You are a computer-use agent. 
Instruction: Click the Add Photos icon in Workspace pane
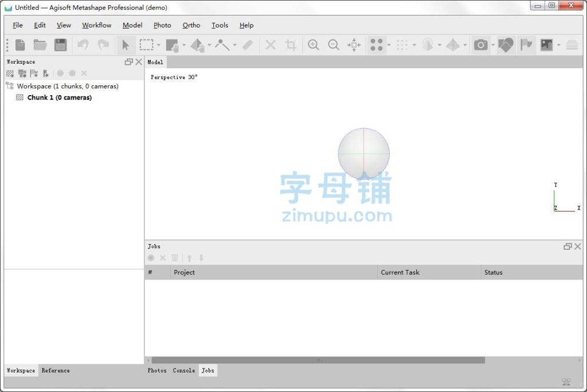pyautogui.click(x=22, y=73)
